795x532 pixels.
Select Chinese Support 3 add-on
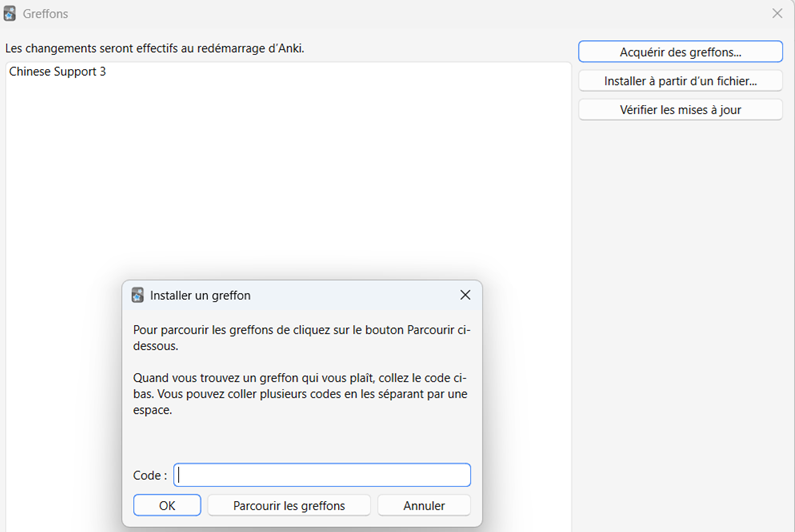click(58, 72)
